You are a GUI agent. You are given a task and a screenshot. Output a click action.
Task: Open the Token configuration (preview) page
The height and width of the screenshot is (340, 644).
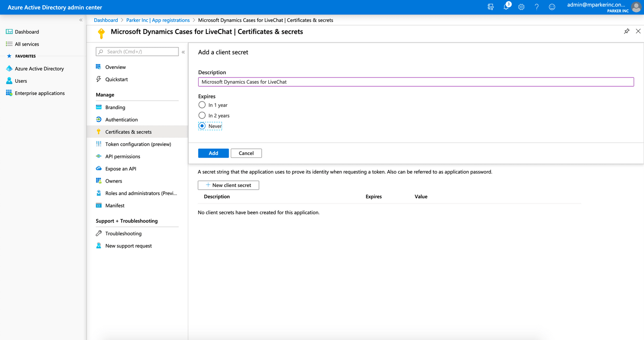point(138,144)
